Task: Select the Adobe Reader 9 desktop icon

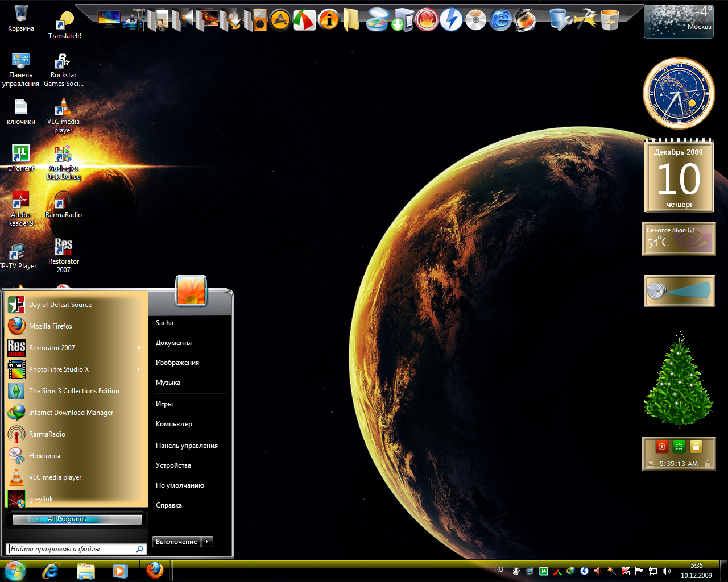Action: point(21,209)
